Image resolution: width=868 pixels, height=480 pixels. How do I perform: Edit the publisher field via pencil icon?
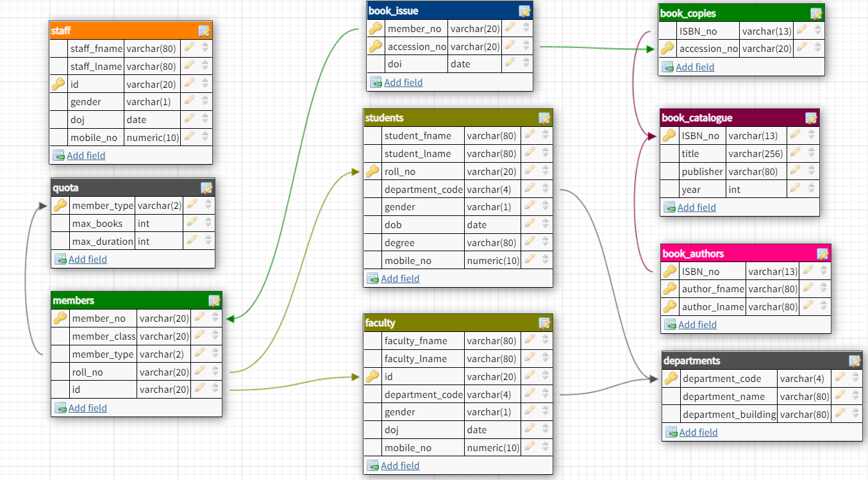pyautogui.click(x=796, y=171)
